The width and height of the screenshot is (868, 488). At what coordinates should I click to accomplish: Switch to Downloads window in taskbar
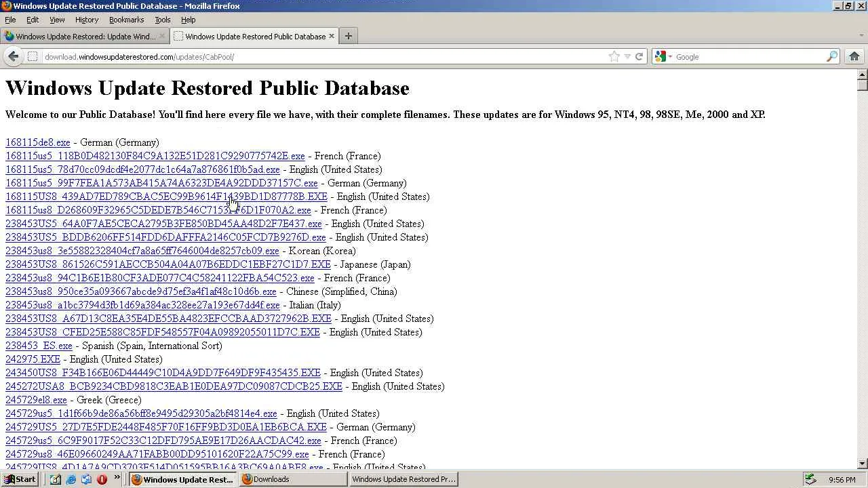pyautogui.click(x=293, y=479)
